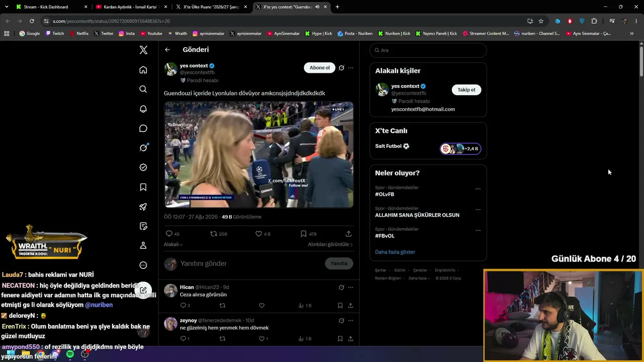Open Messages chat bubble icon in sidebar
The height and width of the screenshot is (362, 644).
pyautogui.click(x=143, y=128)
